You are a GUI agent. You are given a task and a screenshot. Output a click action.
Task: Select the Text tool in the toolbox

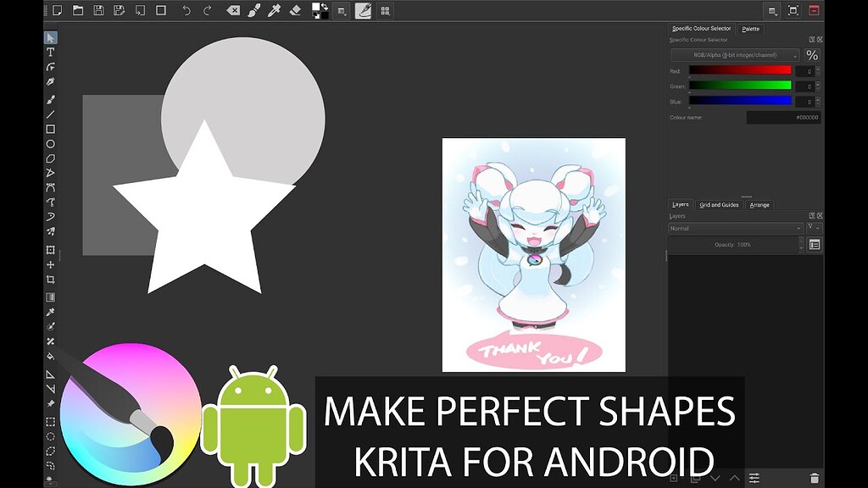51,53
